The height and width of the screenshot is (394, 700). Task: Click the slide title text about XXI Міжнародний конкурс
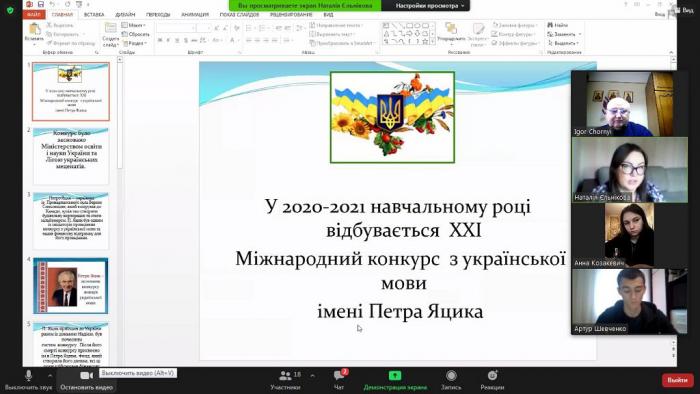tap(400, 259)
